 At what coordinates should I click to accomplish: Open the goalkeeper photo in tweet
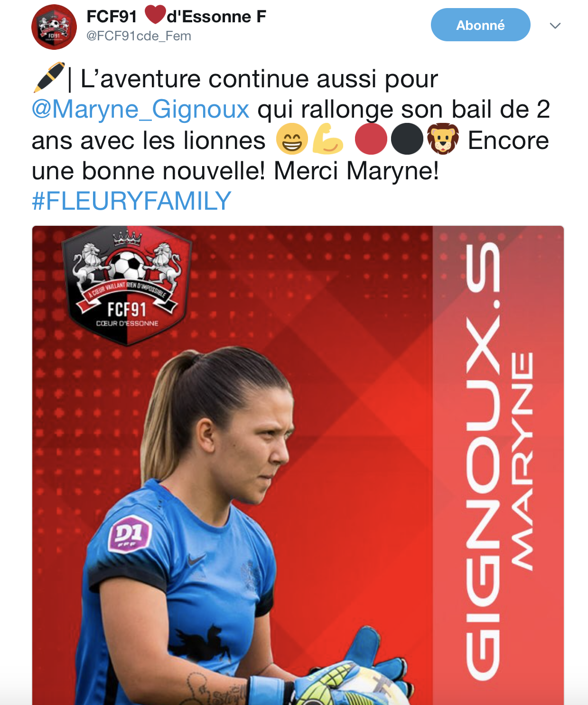[298, 465]
